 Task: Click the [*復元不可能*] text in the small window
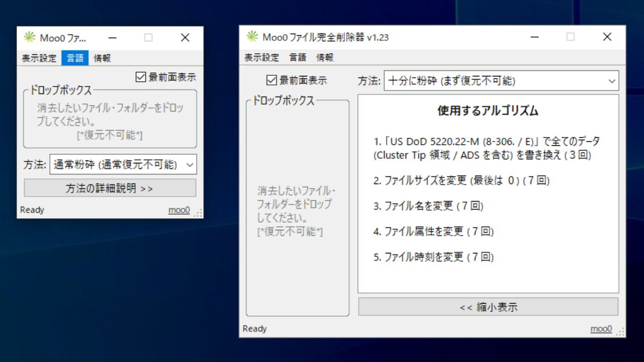pos(110,135)
